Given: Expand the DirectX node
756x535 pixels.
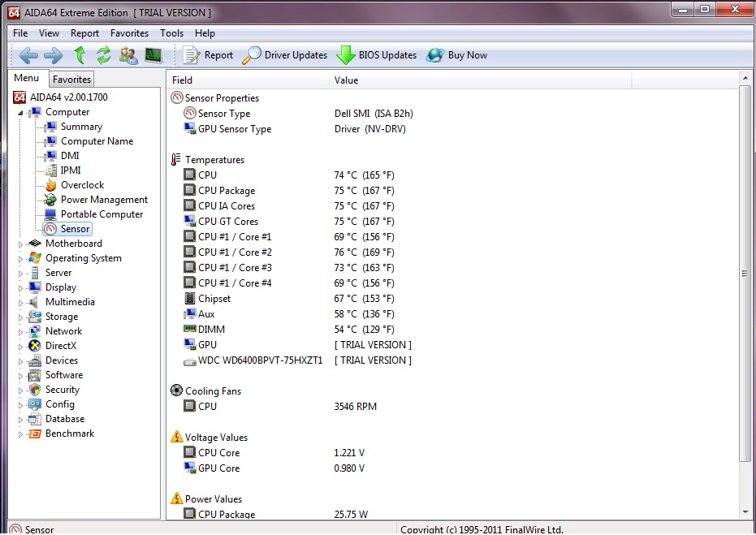Looking at the screenshot, I should [x=20, y=347].
